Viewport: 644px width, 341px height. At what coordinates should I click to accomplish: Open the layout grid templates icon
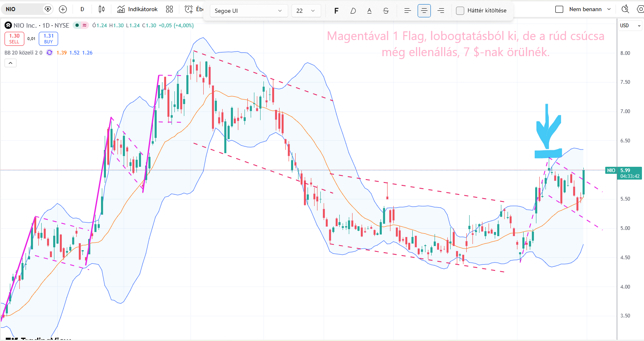(169, 9)
